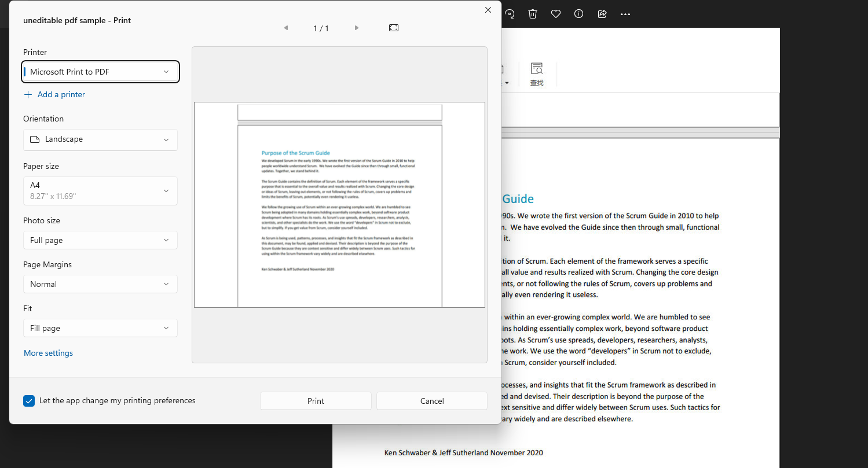Open the Printer dropdown showing Microsoft Print to PDF
Image resolution: width=868 pixels, height=468 pixels.
click(x=100, y=72)
